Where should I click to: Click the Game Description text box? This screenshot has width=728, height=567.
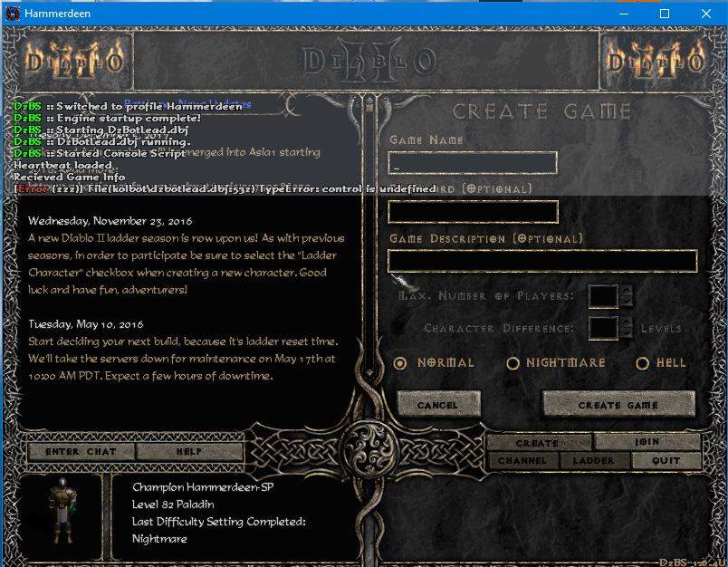coord(541,261)
